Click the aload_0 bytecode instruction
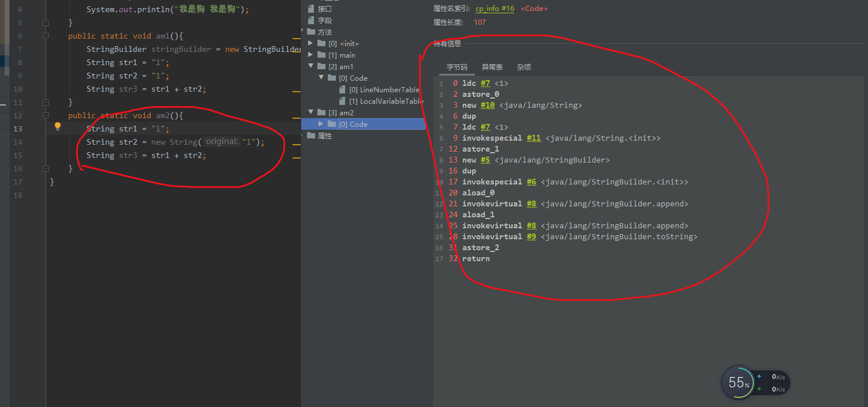 pyautogui.click(x=478, y=193)
